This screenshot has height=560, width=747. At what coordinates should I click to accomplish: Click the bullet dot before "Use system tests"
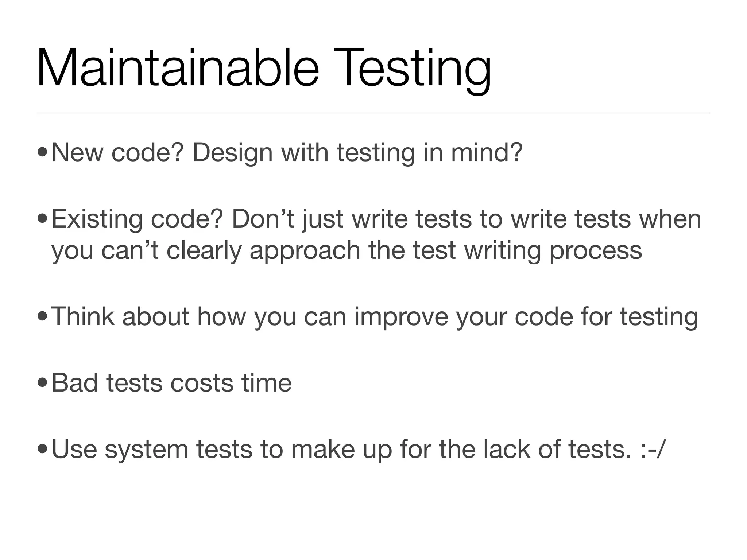(42, 449)
